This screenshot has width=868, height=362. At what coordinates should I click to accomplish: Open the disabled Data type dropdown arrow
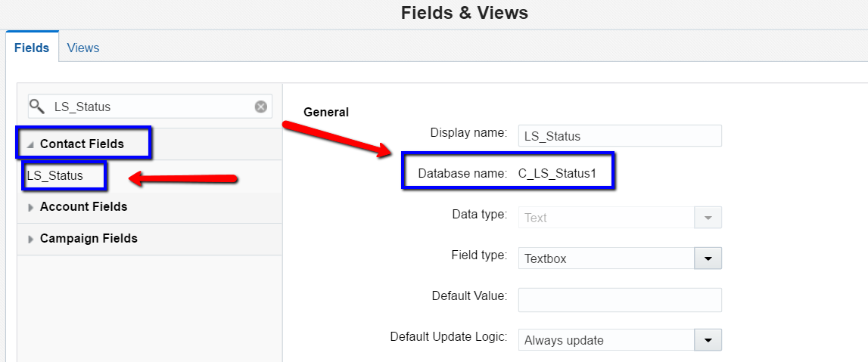click(x=708, y=217)
